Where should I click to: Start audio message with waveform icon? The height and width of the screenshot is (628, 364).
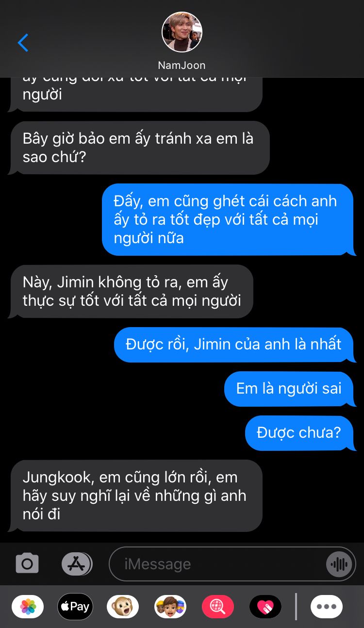click(x=339, y=564)
